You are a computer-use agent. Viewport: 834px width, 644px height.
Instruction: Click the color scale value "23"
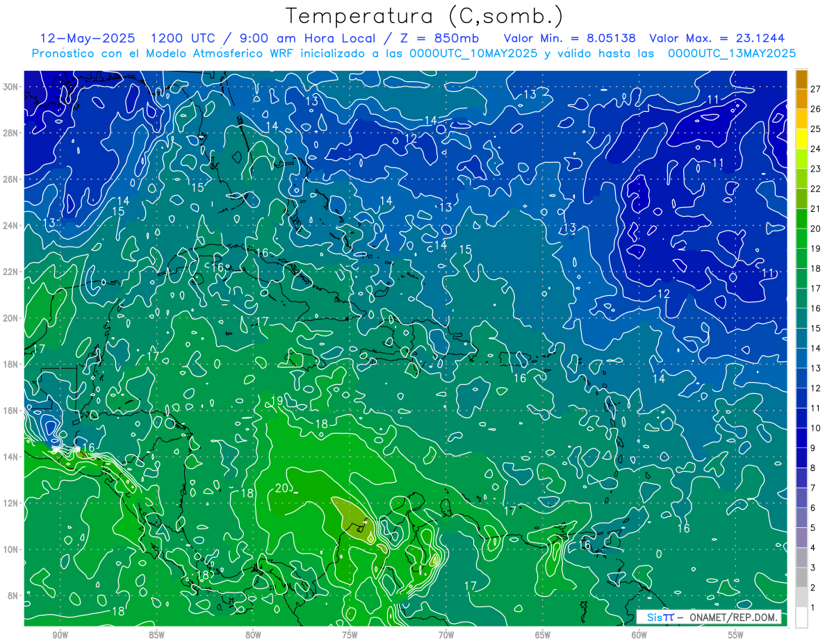point(815,169)
